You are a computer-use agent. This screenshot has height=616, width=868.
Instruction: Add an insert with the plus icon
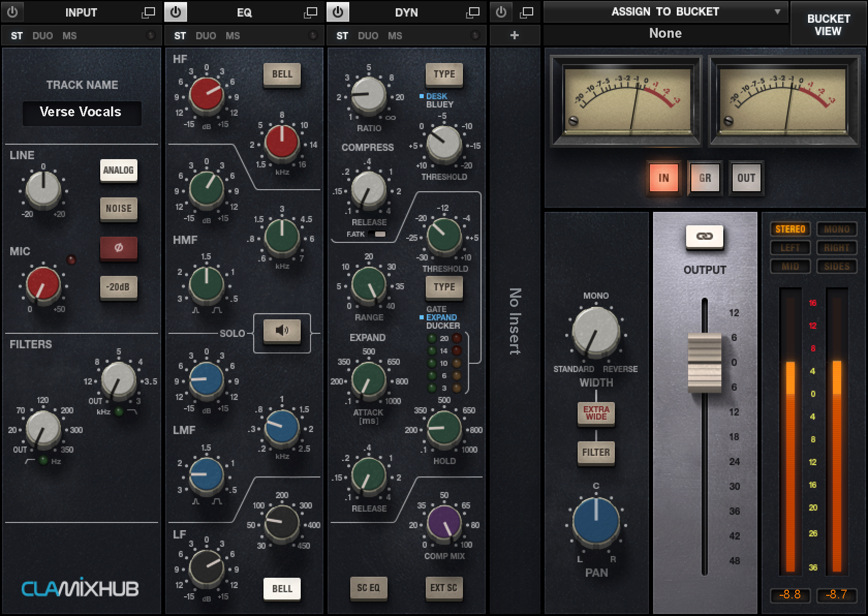click(515, 35)
